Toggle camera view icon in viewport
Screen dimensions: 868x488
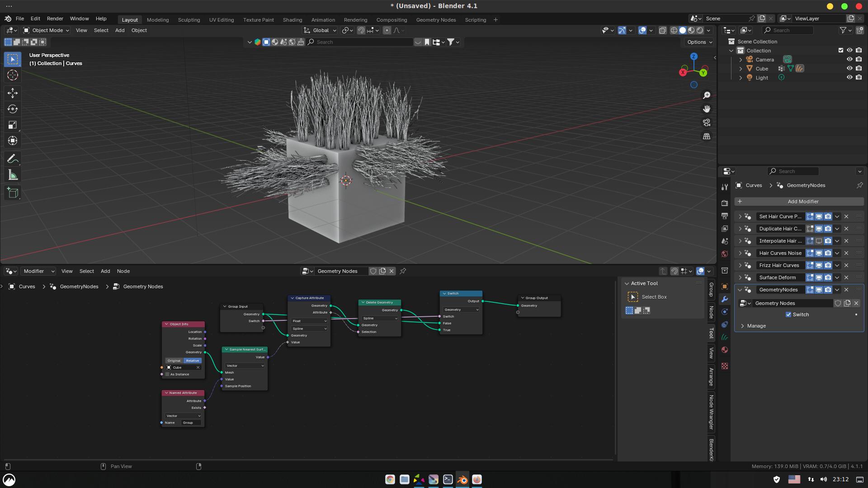click(x=707, y=122)
